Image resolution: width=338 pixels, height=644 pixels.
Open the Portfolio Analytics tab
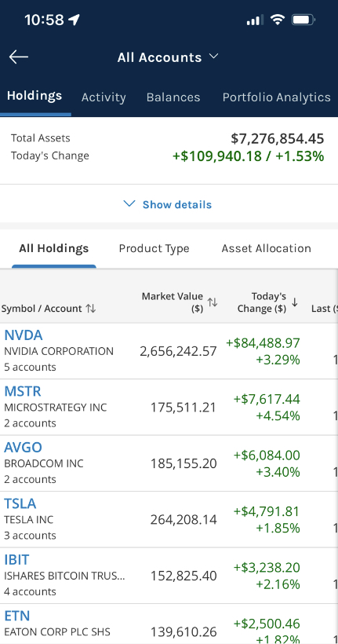click(277, 97)
